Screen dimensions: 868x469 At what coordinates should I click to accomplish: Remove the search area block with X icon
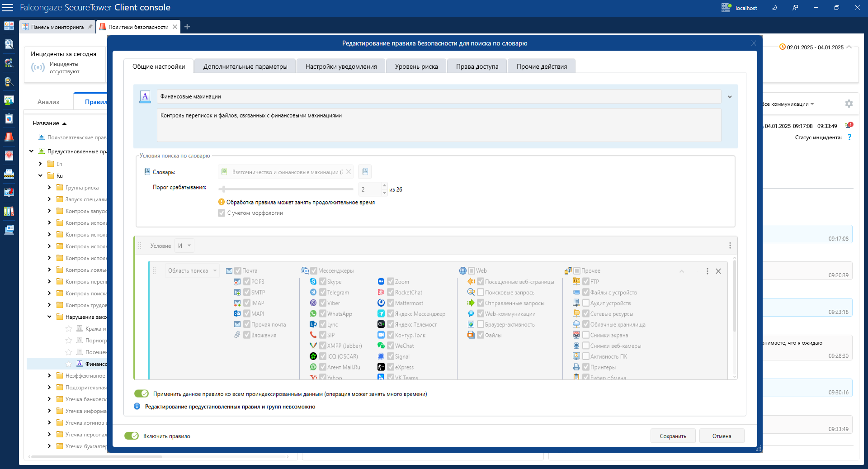point(718,271)
